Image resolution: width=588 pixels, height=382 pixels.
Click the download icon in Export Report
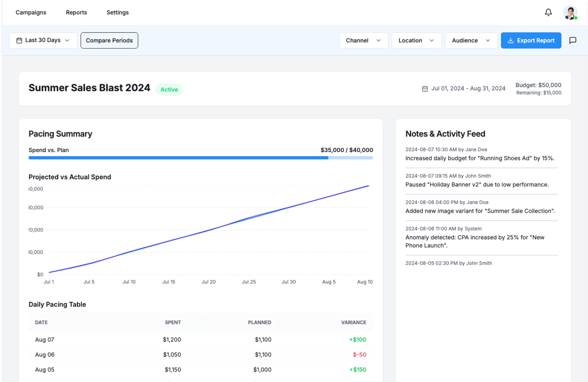511,40
